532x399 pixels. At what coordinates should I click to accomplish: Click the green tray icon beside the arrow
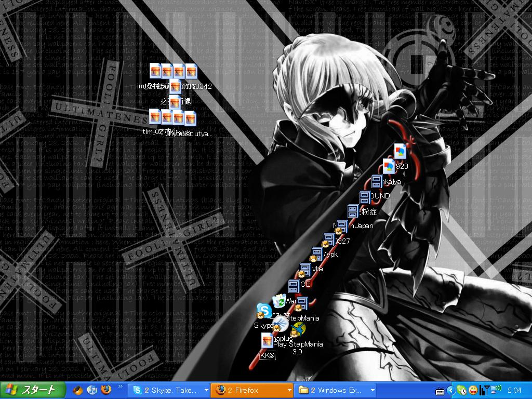[462, 391]
